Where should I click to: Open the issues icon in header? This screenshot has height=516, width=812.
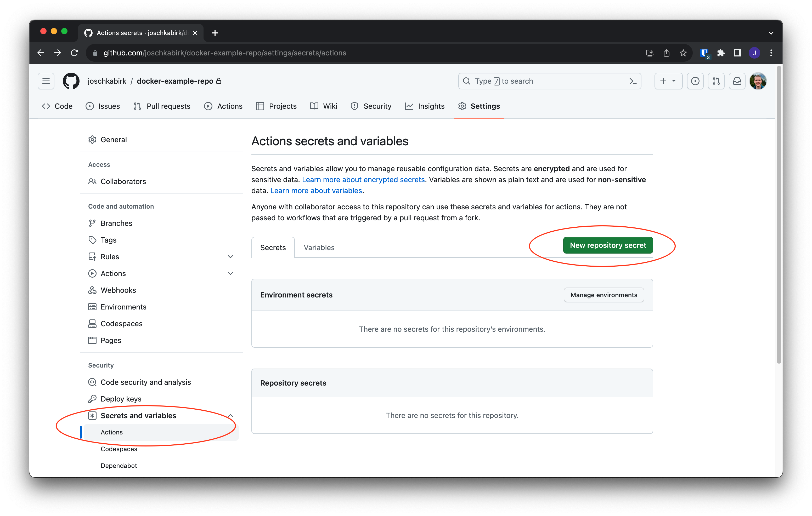(695, 81)
